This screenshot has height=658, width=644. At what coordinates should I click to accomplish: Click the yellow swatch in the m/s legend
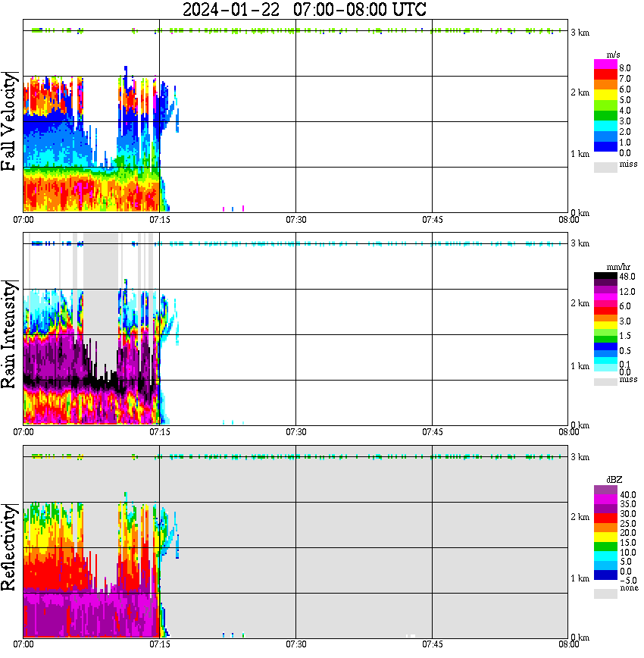[x=605, y=96]
